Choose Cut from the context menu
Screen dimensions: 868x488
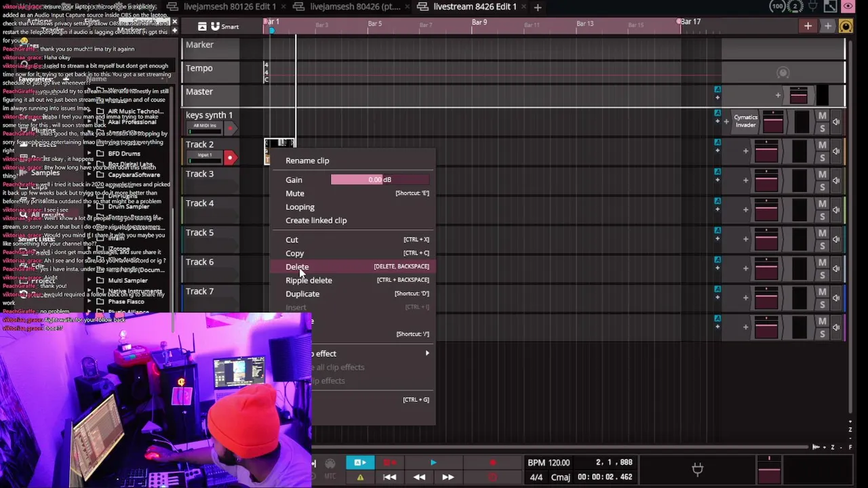pyautogui.click(x=292, y=239)
